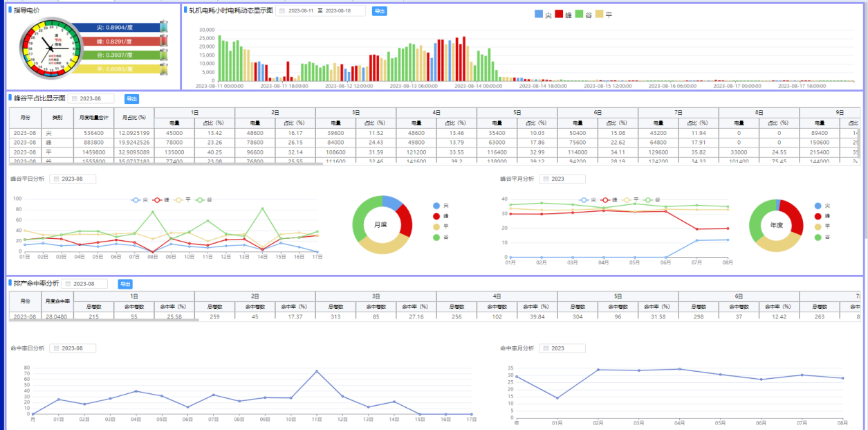Viewport: 868px width, 430px height.
Task: Click the 1日 header in 峰谷平占比 table
Action: pos(194,112)
